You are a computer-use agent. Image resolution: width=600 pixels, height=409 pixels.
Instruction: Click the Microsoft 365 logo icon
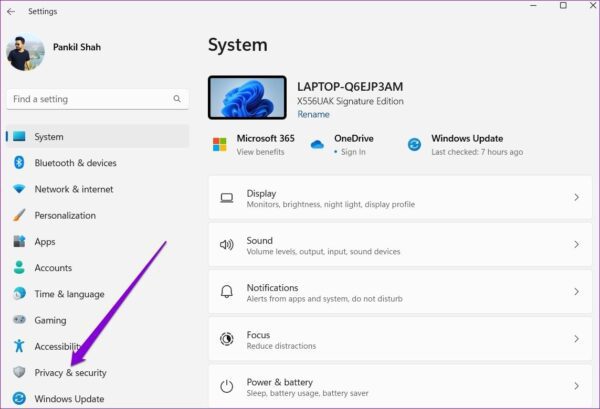(220, 145)
